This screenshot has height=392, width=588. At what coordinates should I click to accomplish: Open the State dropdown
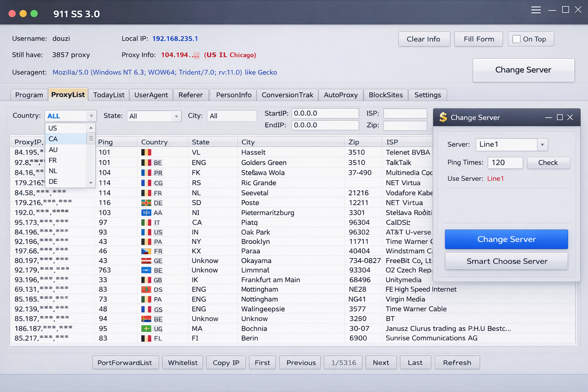(176, 116)
